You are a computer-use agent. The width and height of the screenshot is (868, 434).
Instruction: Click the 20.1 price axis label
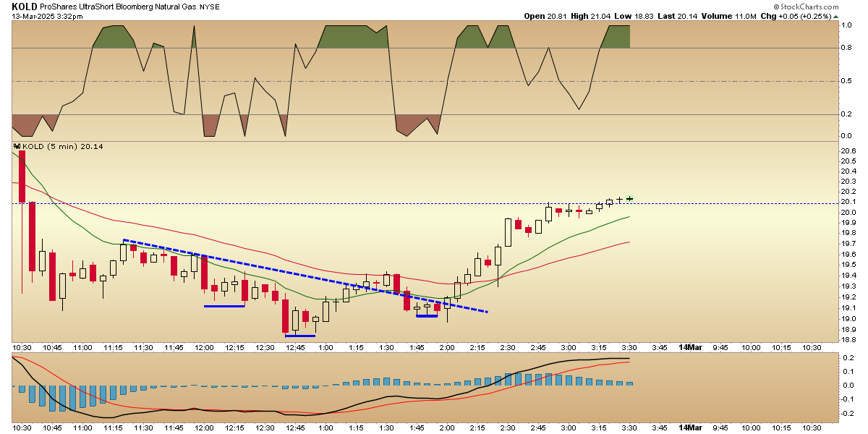pyautogui.click(x=850, y=202)
